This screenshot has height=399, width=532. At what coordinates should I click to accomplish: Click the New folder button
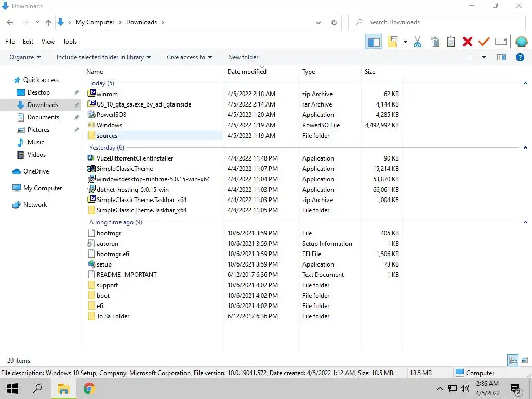(x=243, y=57)
